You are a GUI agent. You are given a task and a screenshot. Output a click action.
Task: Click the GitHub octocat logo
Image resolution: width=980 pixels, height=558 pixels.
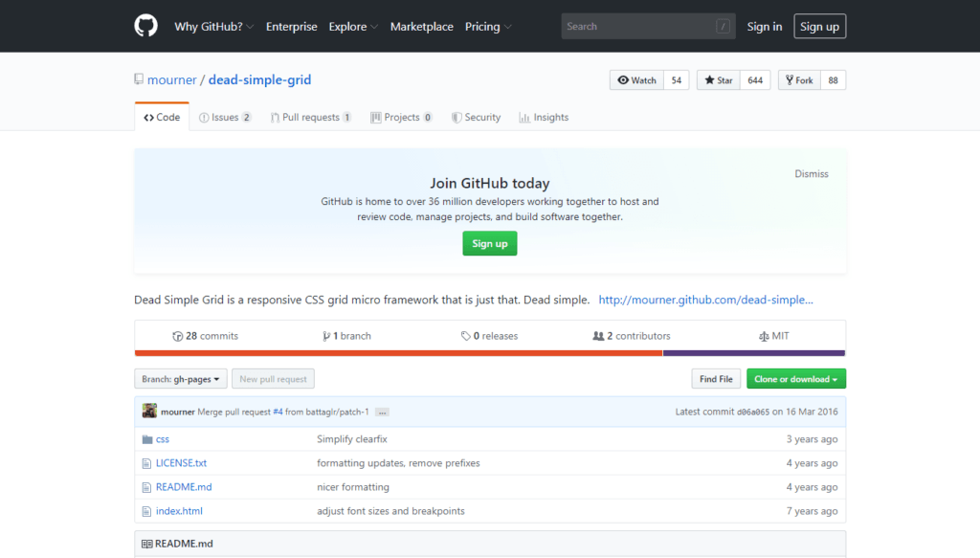[145, 26]
